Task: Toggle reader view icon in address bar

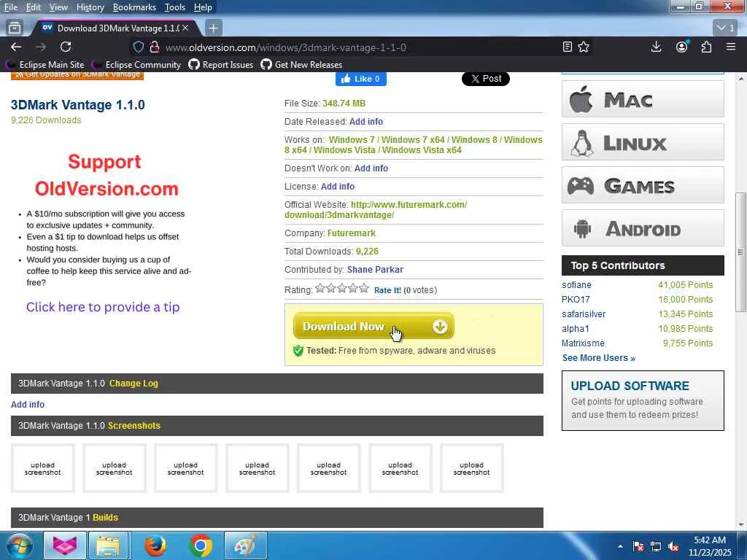Action: [x=567, y=47]
